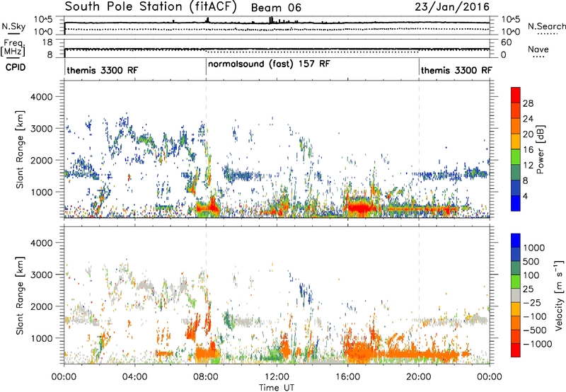Click the 'Nave' legend label
Image resolution: width=566 pixels, height=392 pixels.
tap(538, 49)
